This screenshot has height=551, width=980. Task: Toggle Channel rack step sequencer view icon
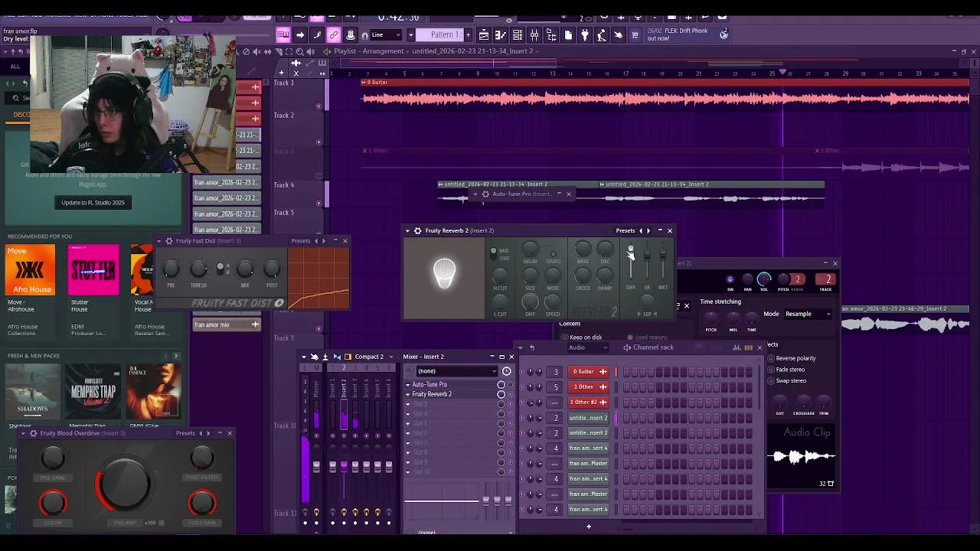pos(749,347)
